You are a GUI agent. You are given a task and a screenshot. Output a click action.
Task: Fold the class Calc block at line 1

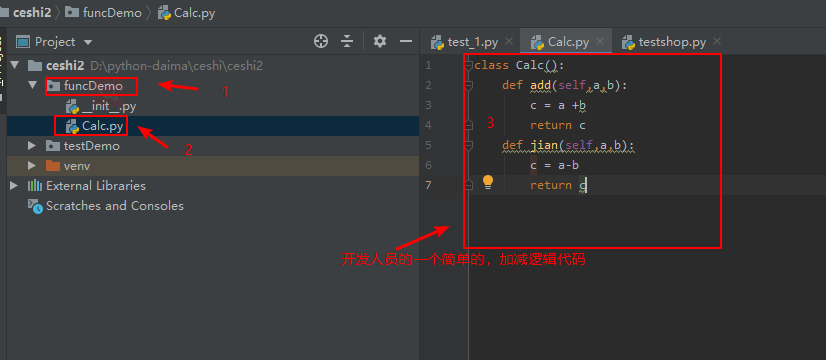469,65
